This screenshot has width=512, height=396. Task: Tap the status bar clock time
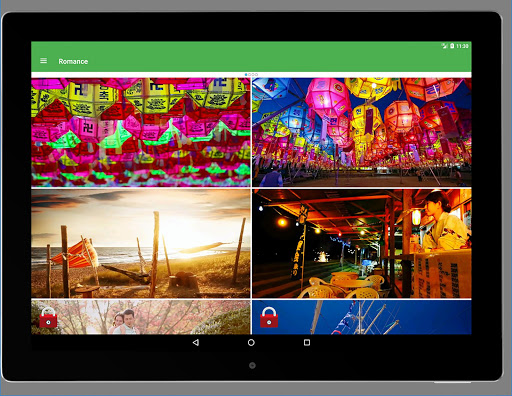pos(462,46)
